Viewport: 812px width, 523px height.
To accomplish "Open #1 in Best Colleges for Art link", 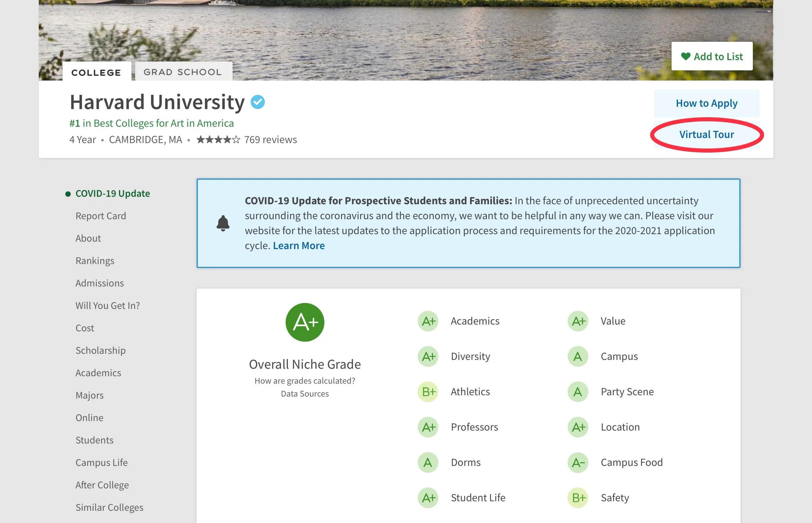I will tap(152, 123).
